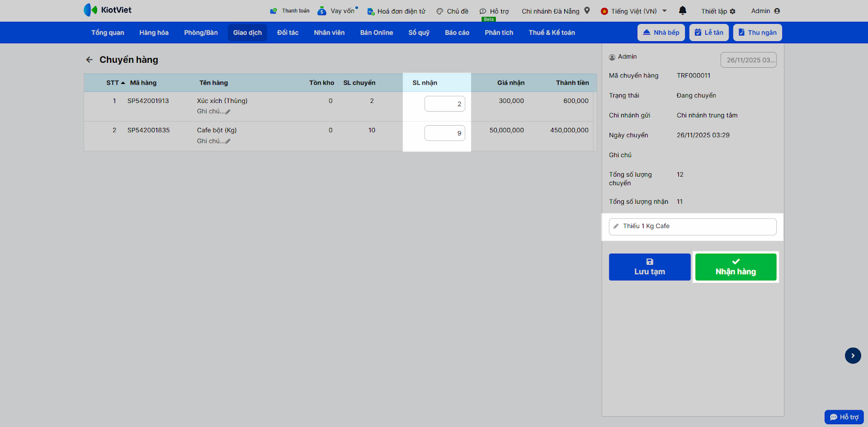Open the Phân tích menu
This screenshot has width=868, height=427.
(x=499, y=33)
